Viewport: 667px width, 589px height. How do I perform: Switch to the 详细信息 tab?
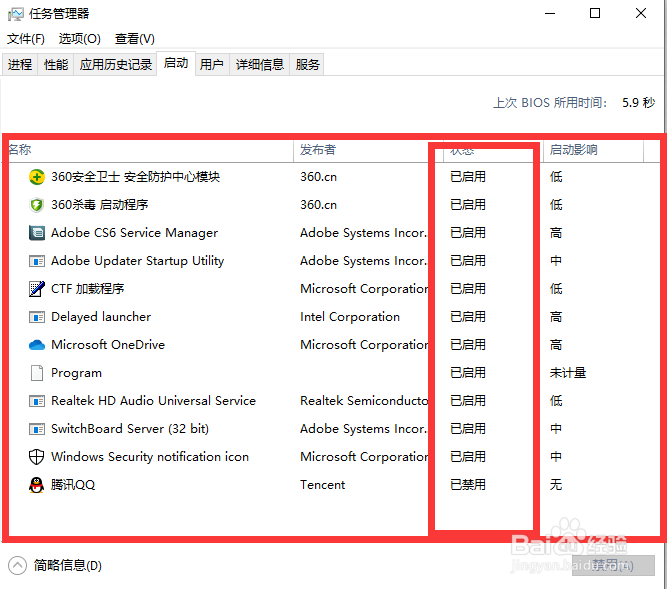260,65
